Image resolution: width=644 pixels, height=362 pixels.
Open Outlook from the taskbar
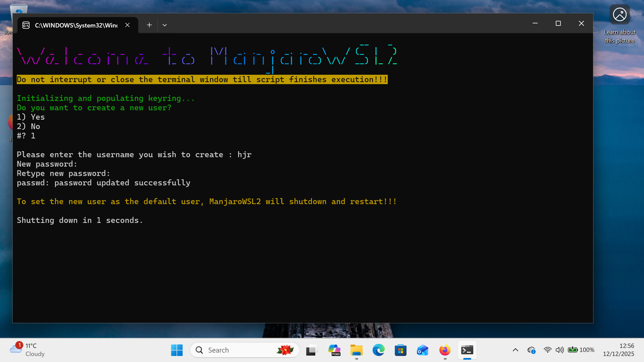click(x=423, y=350)
